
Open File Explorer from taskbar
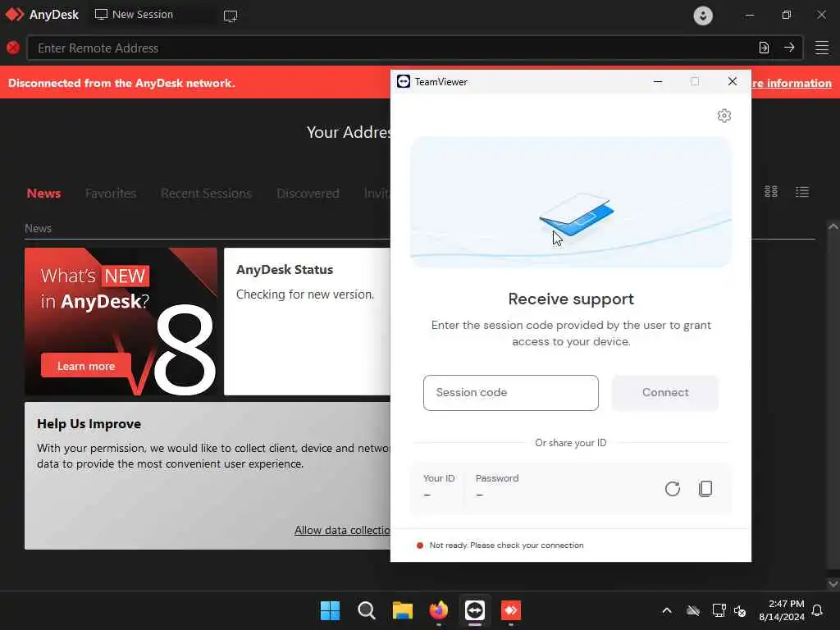point(402,610)
